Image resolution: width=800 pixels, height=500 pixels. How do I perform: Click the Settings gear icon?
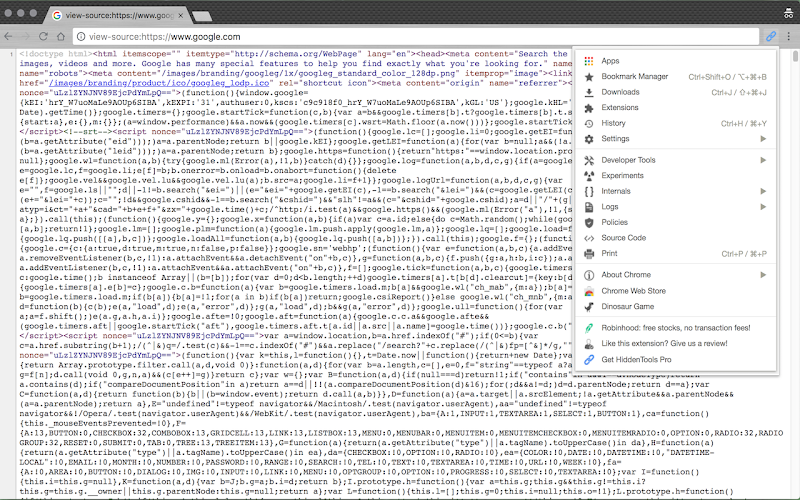tap(589, 139)
